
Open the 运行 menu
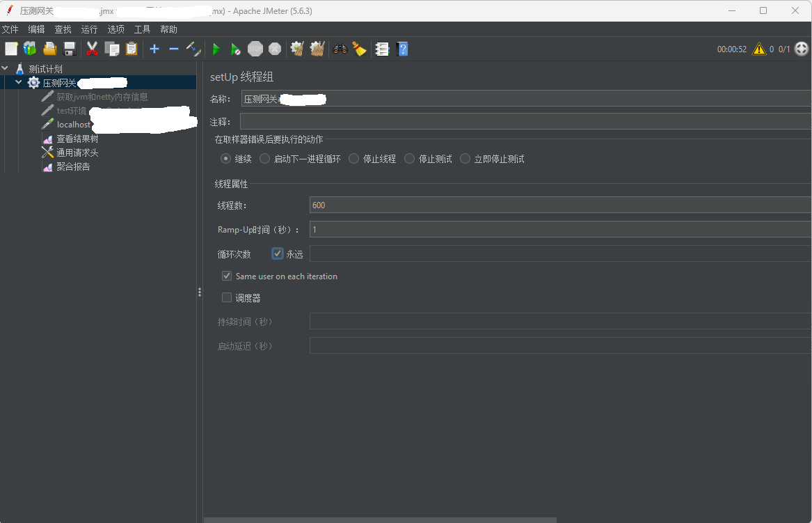click(x=89, y=29)
